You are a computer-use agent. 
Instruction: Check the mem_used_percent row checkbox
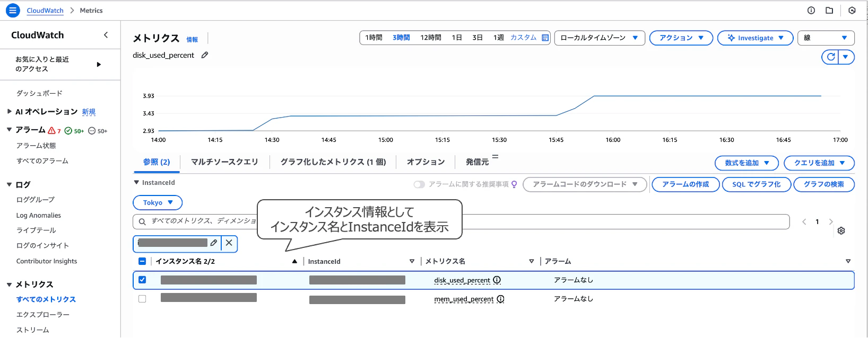coord(142,299)
